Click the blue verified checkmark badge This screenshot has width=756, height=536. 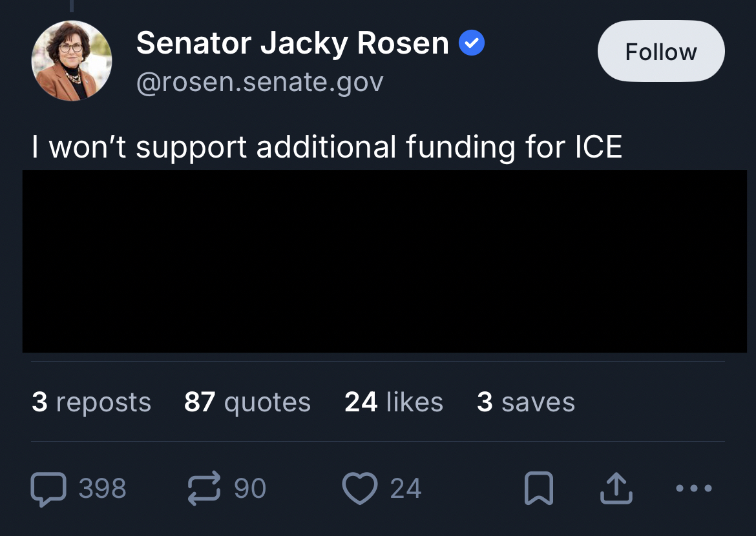click(472, 44)
